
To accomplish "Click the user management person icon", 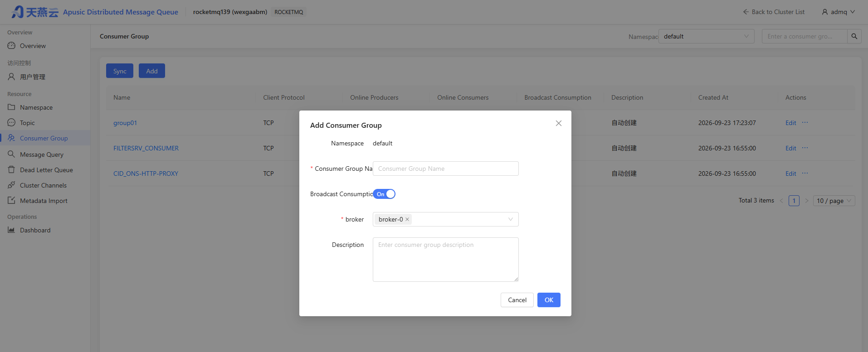I will point(11,77).
